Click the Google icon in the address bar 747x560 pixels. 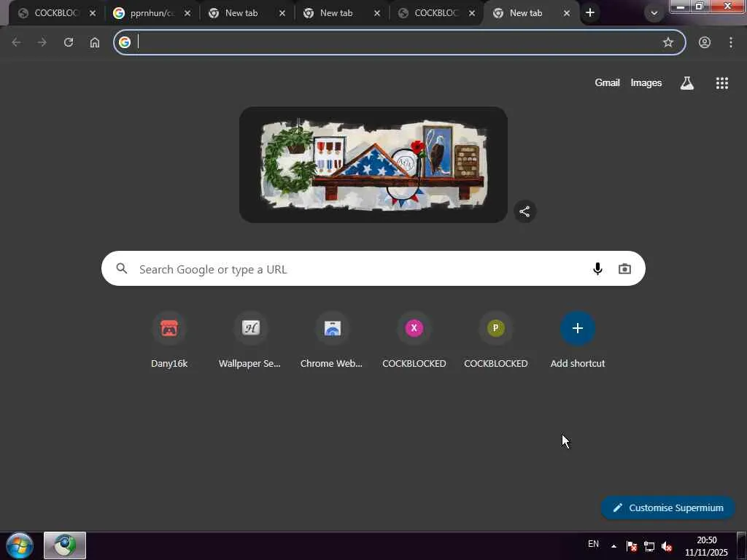click(x=125, y=42)
